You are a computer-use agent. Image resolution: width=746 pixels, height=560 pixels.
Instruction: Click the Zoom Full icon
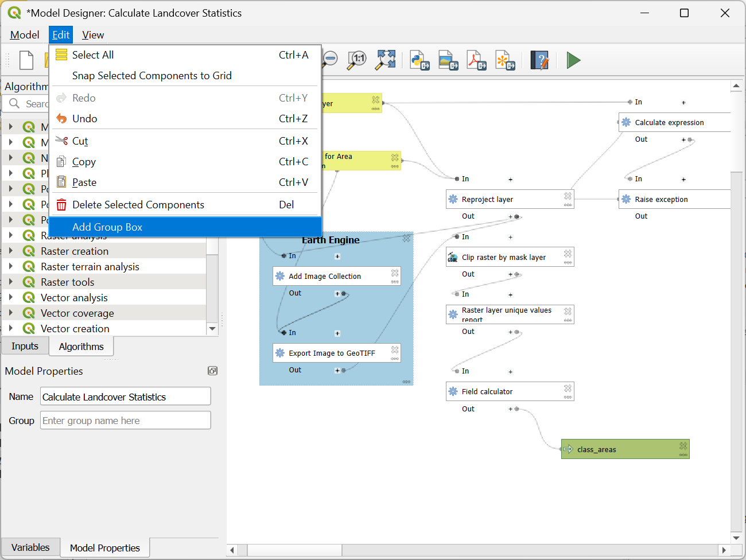click(386, 60)
